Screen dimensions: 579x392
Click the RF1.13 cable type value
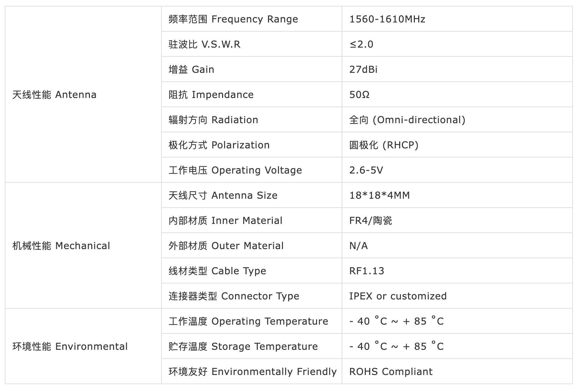[367, 271]
